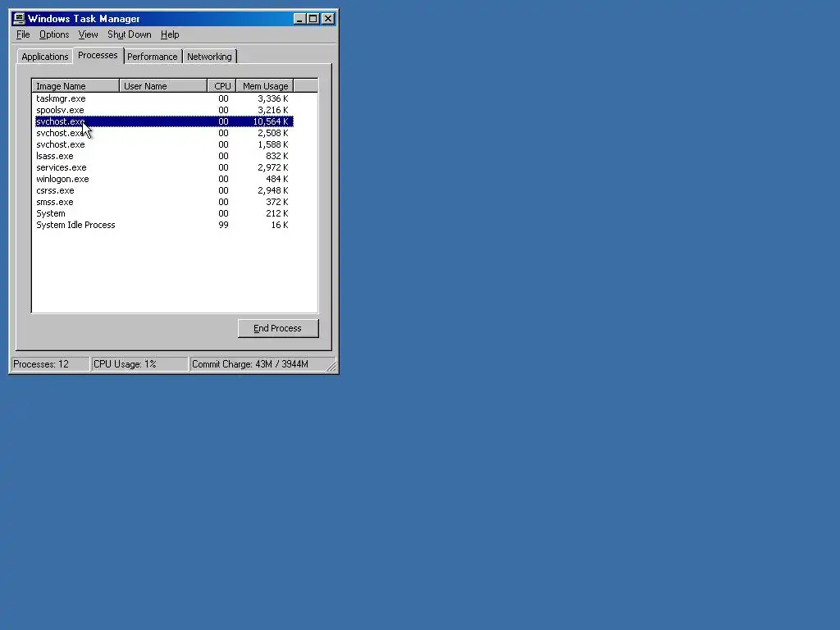
Task: Open the View menu
Action: pyautogui.click(x=88, y=34)
